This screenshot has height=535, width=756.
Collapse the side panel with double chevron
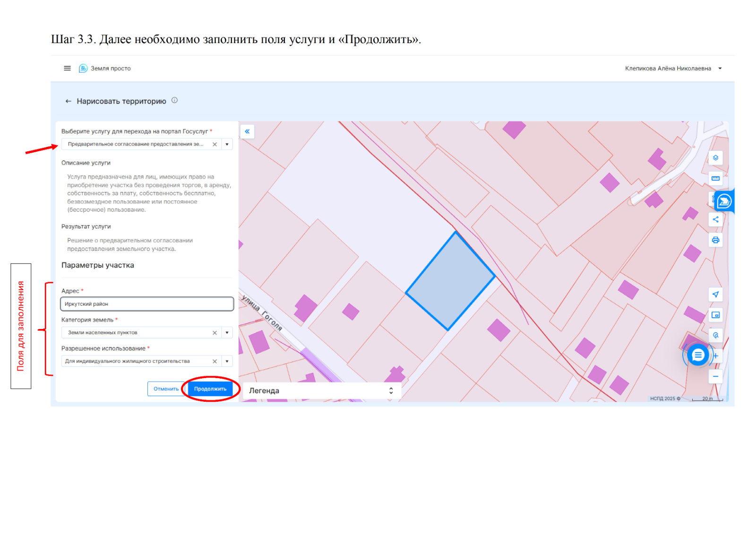point(247,131)
